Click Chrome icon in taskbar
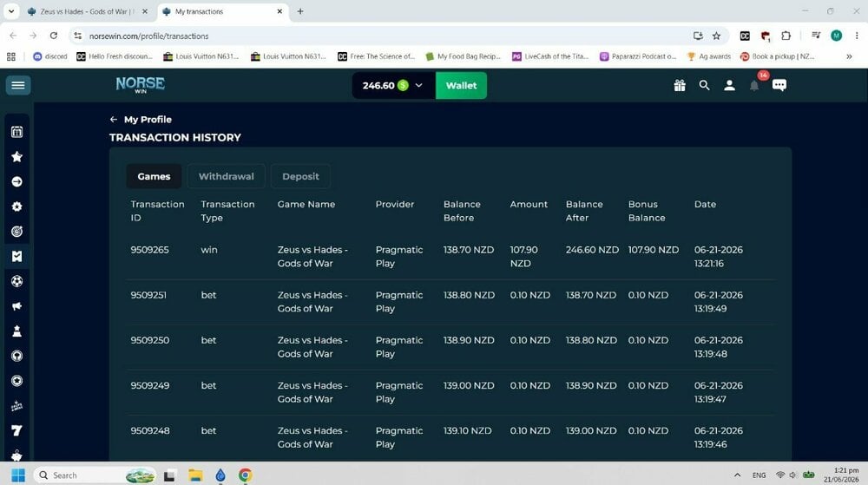 (246, 475)
